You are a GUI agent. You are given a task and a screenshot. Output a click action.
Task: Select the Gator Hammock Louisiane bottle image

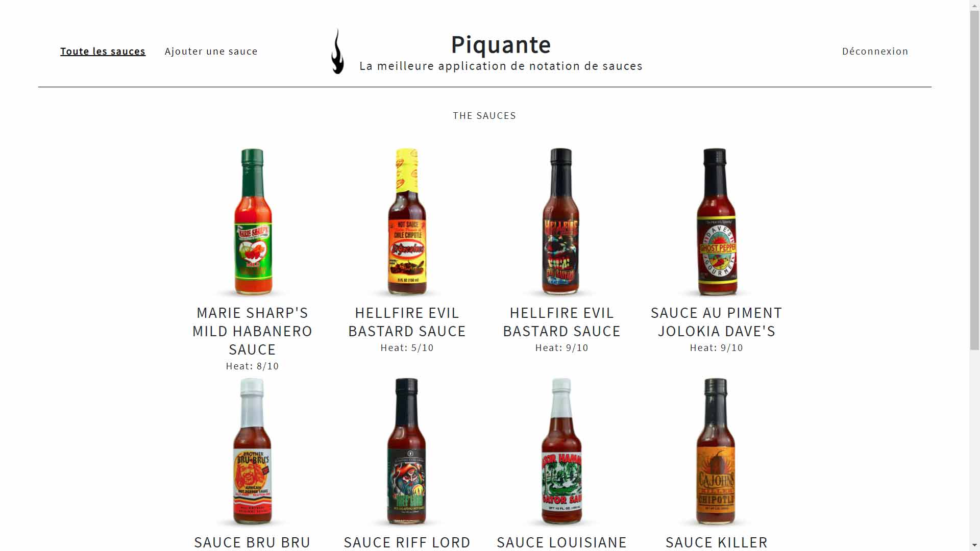(561, 452)
